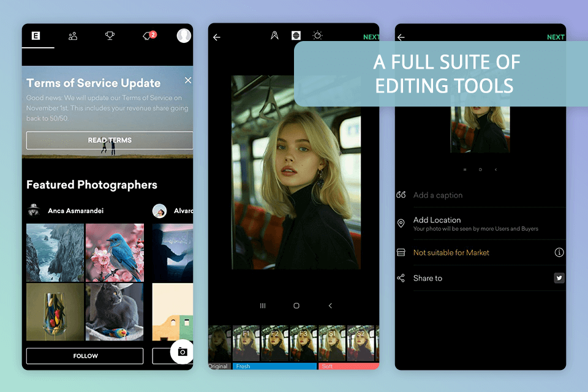Open the community people tab icon
588x392 pixels.
point(73,36)
